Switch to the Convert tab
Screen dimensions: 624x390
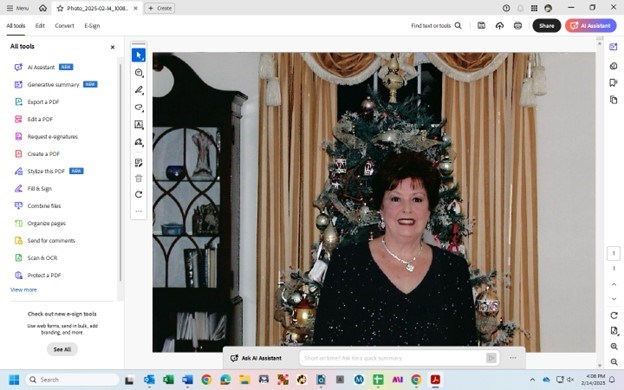(x=64, y=26)
